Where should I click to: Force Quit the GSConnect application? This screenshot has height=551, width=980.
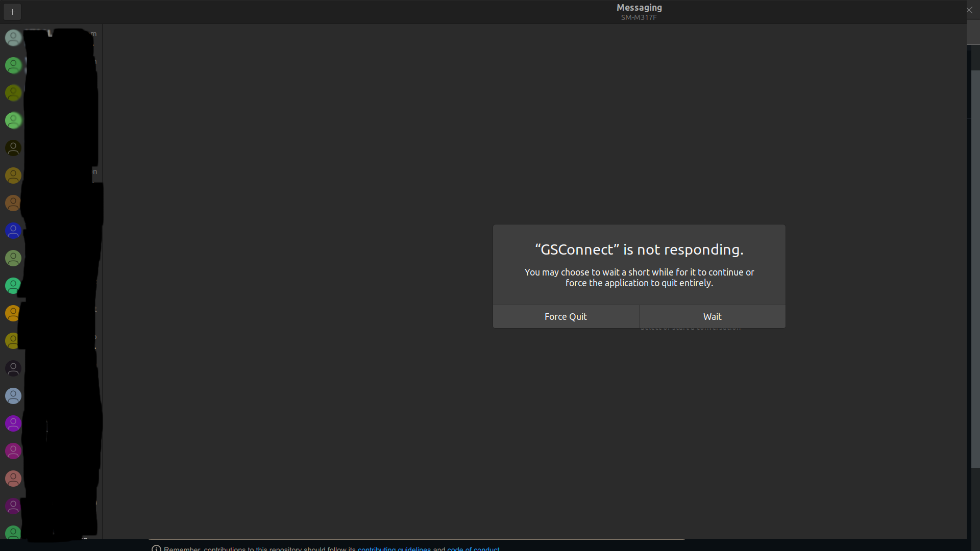(566, 316)
